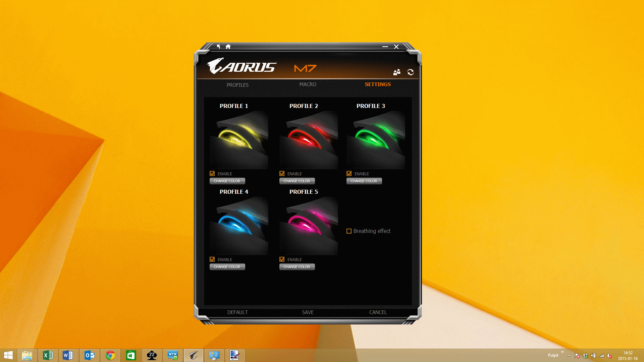
Task: Click the SAVE button
Action: coord(308,312)
